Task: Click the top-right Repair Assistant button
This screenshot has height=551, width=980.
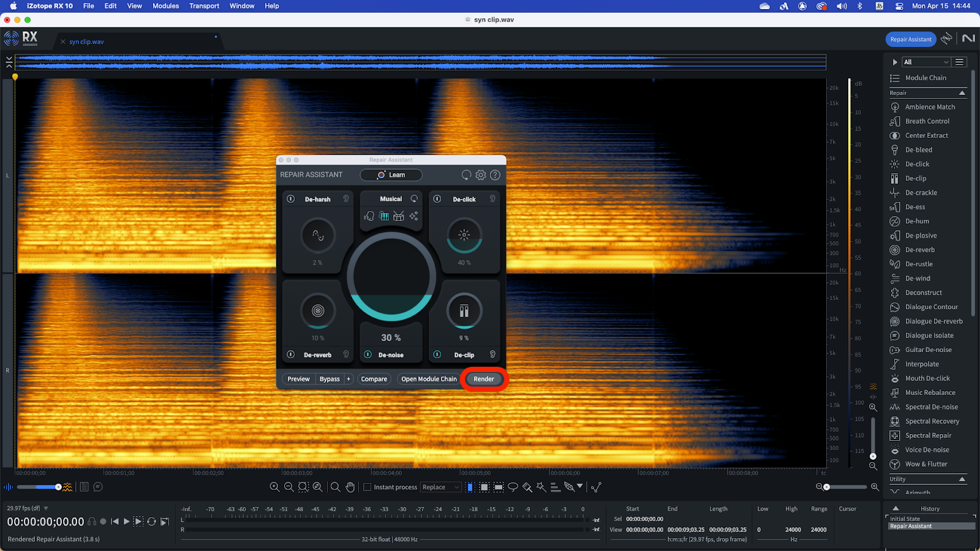Action: pyautogui.click(x=911, y=39)
